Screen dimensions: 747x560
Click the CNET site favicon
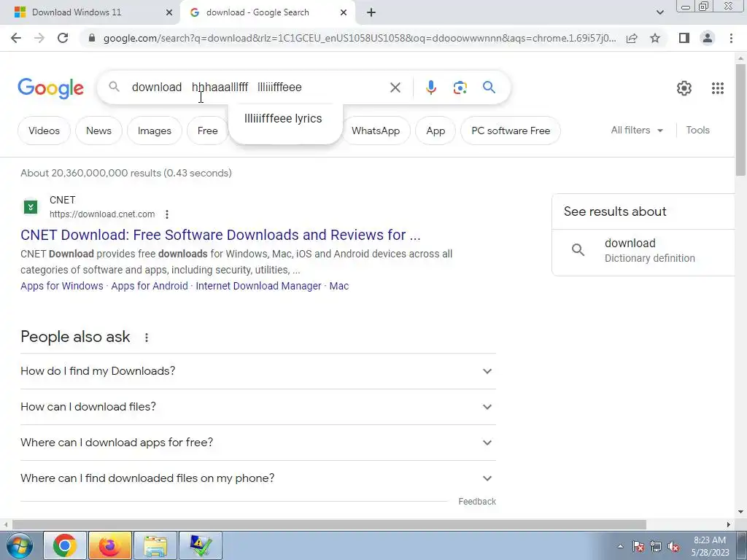tap(31, 206)
